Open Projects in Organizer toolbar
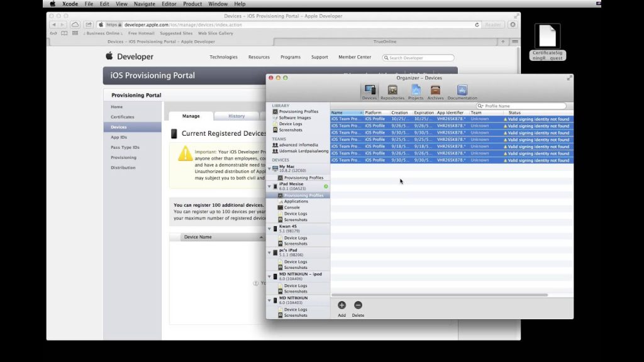Image resolution: width=644 pixels, height=362 pixels. pyautogui.click(x=416, y=92)
